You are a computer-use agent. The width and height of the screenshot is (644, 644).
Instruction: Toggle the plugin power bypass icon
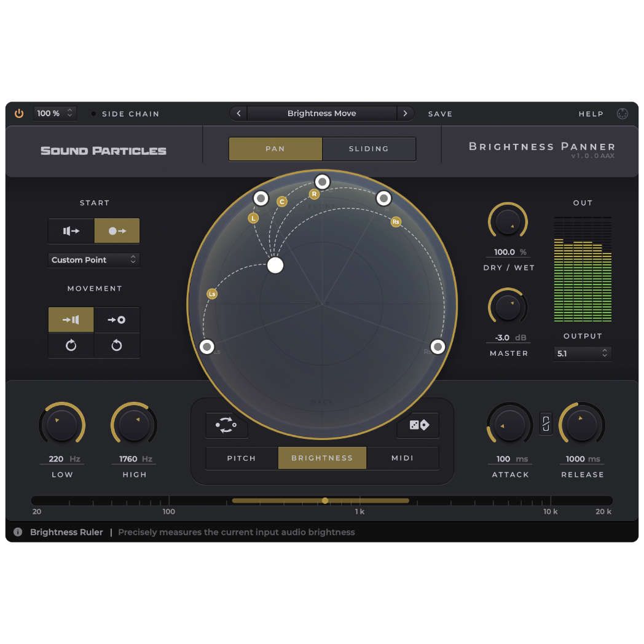[19, 114]
